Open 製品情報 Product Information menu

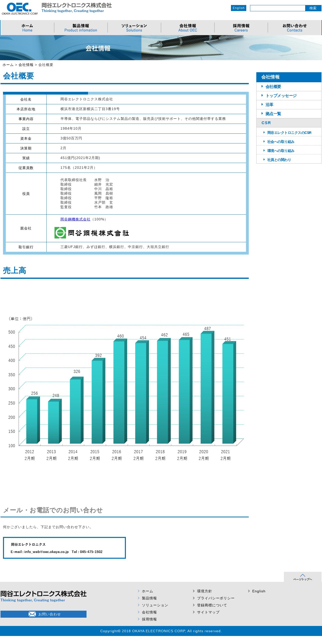[x=81, y=28]
